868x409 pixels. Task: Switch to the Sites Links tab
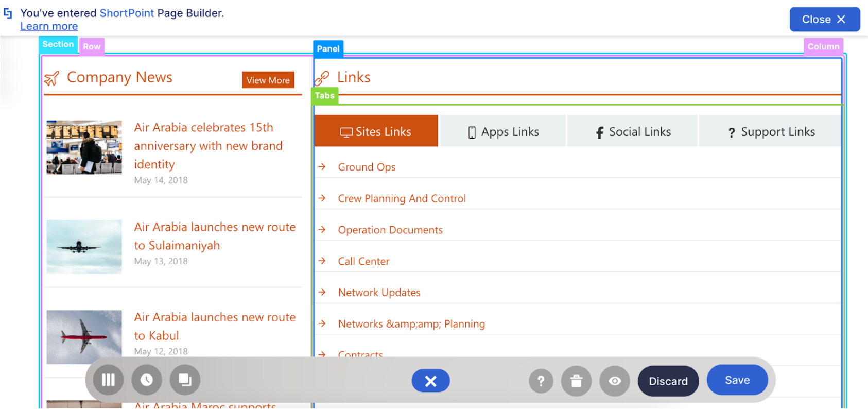pos(376,131)
